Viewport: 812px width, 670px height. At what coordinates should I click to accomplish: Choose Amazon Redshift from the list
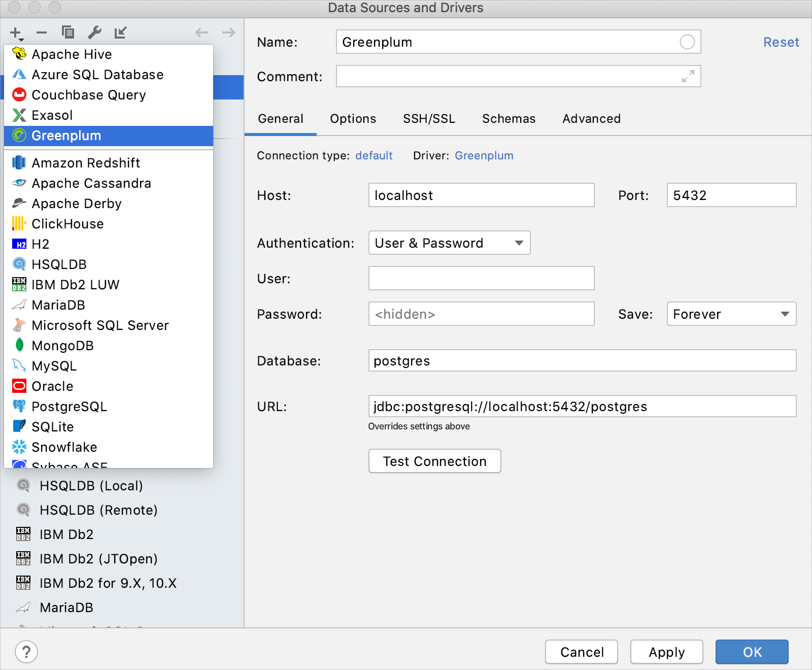point(109,163)
